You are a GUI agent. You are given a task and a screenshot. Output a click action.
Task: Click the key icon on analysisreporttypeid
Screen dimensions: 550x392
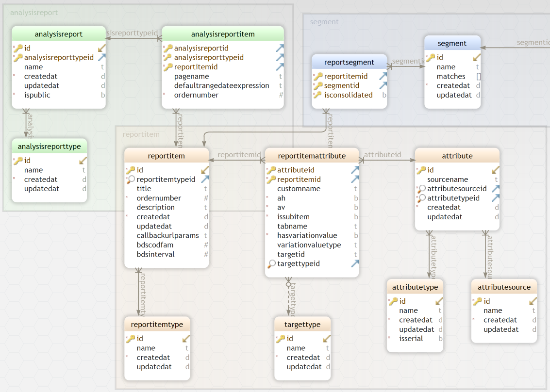18,57
